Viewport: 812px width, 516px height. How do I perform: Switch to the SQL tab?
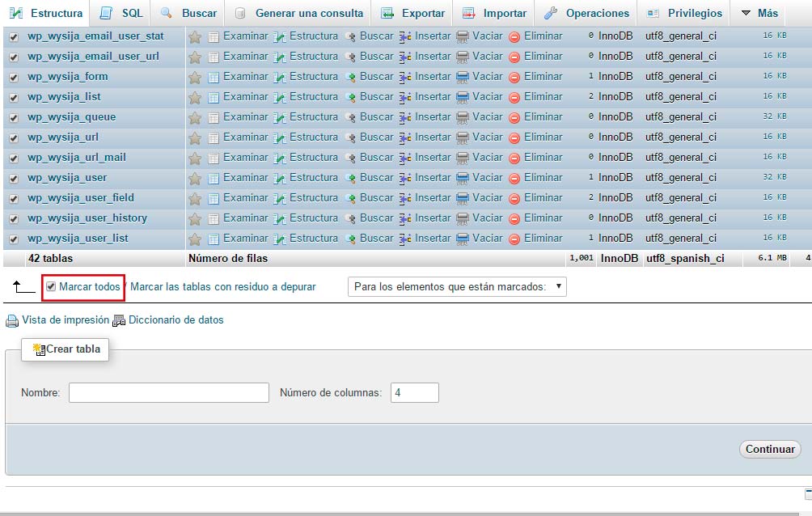point(122,13)
